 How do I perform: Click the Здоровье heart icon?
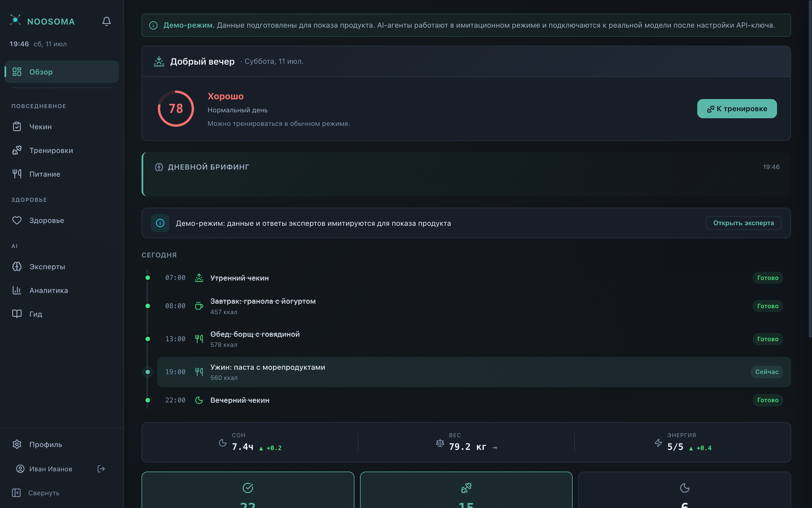coord(17,220)
